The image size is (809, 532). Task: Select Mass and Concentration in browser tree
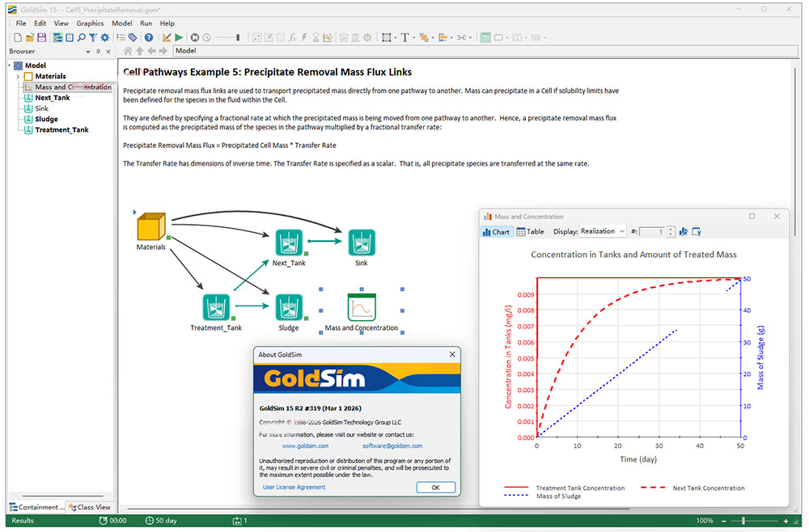coord(73,87)
